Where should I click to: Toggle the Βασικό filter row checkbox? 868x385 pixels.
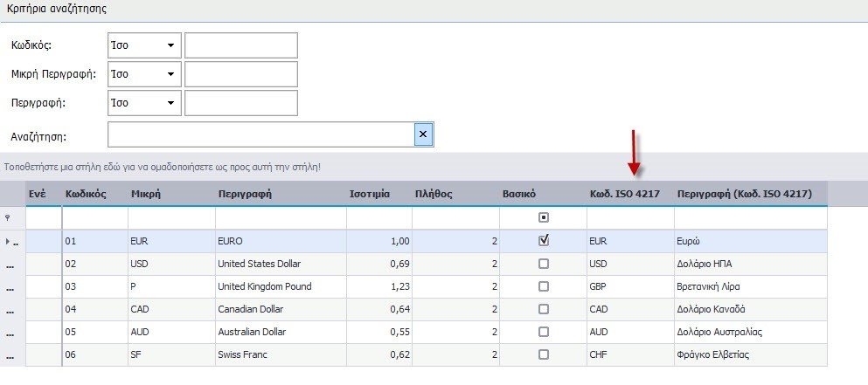pos(544,217)
